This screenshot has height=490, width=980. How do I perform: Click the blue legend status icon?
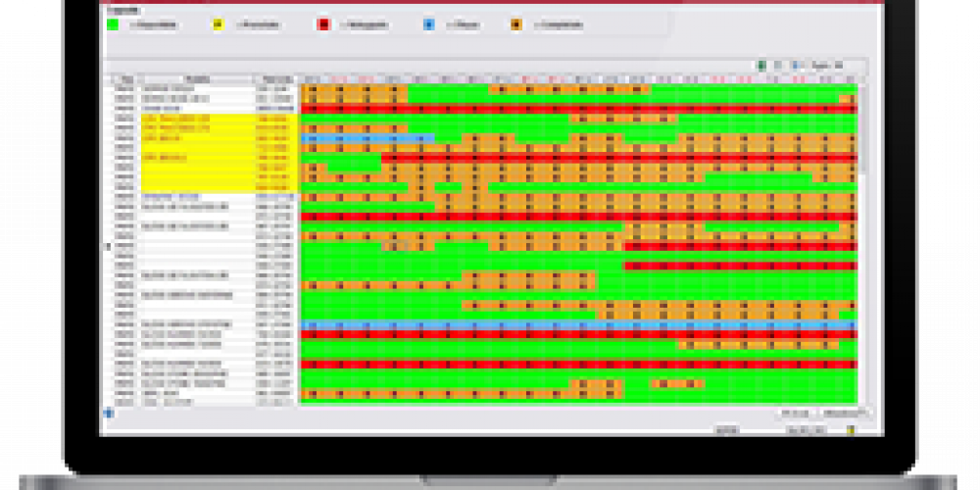tap(429, 24)
